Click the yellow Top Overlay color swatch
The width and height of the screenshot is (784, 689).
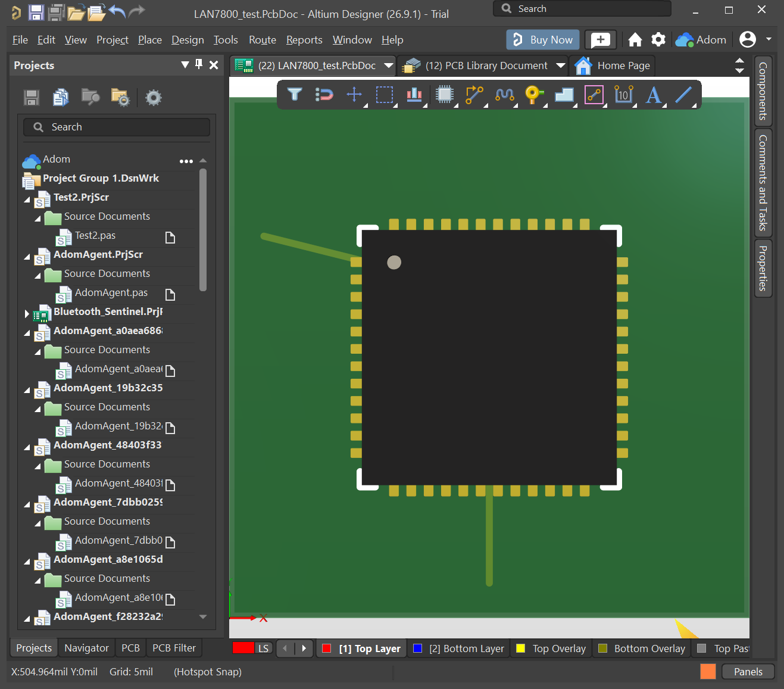tap(520, 649)
